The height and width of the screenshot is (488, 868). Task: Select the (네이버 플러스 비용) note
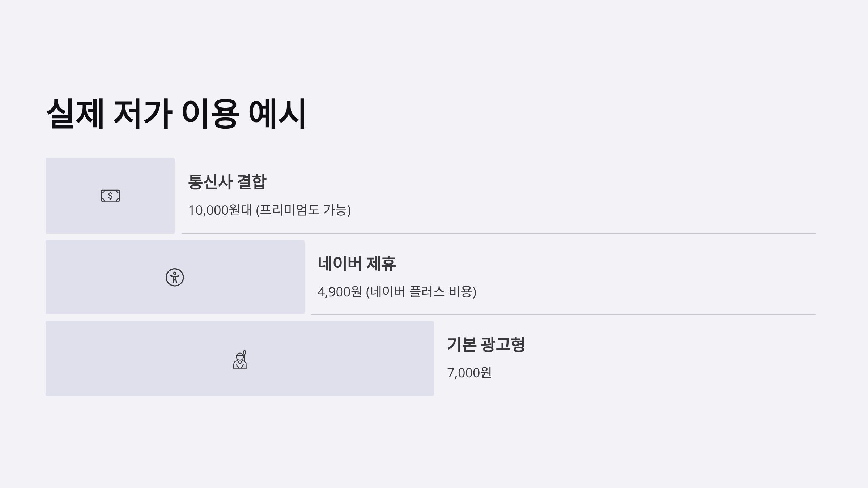tap(421, 292)
